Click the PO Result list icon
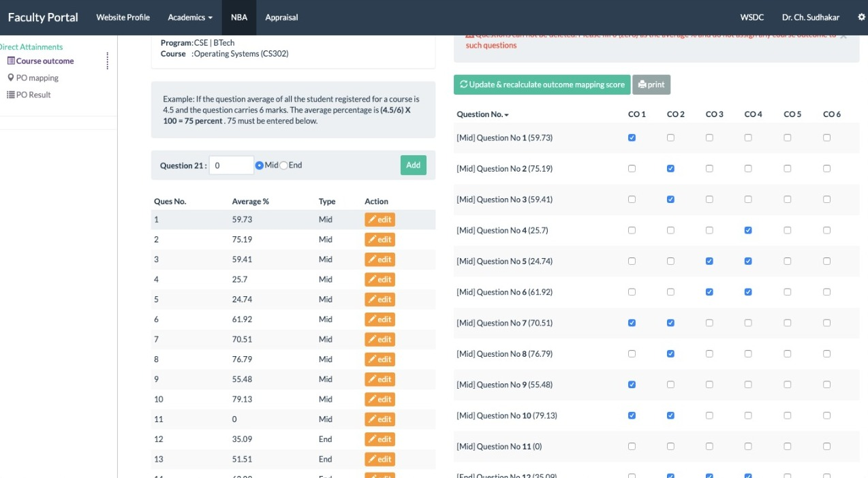868x478 pixels. [11, 95]
